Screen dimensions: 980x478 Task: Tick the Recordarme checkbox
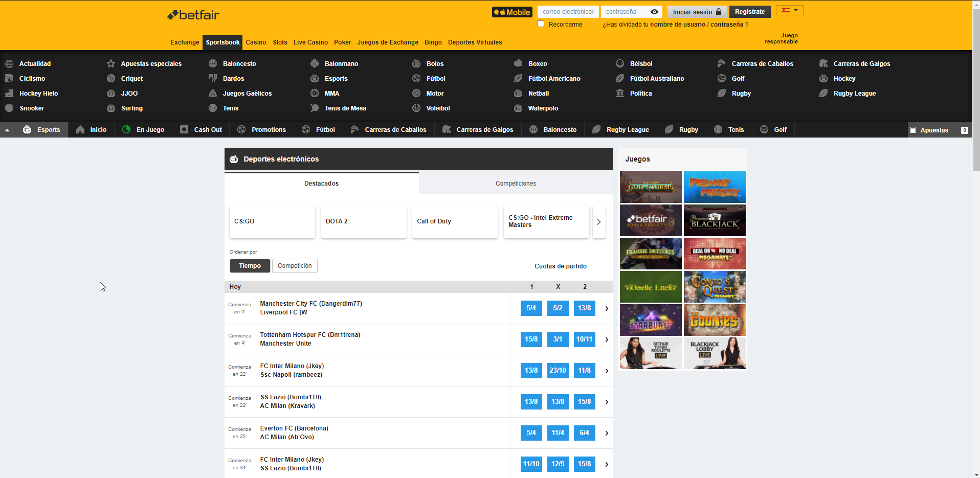click(541, 24)
